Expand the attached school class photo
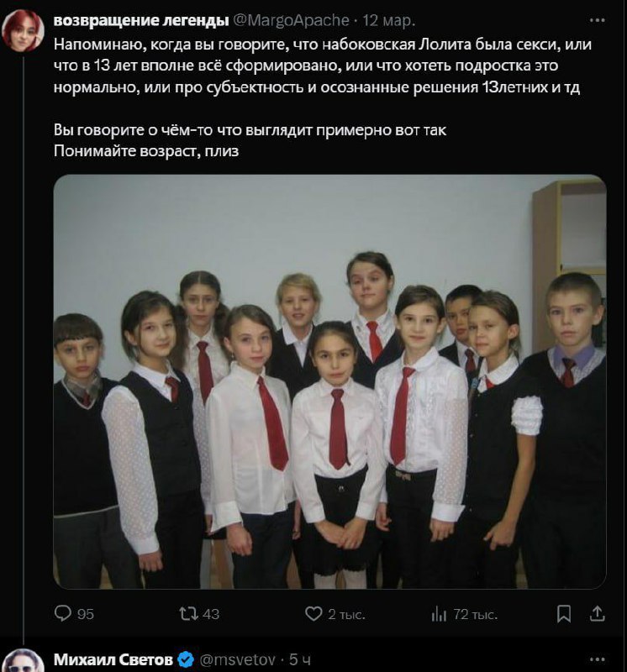627x672 pixels. point(329,381)
